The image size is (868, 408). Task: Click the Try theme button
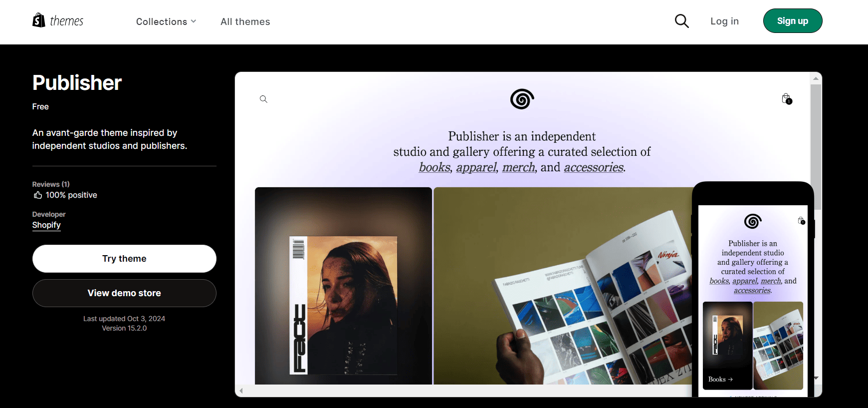tap(124, 259)
